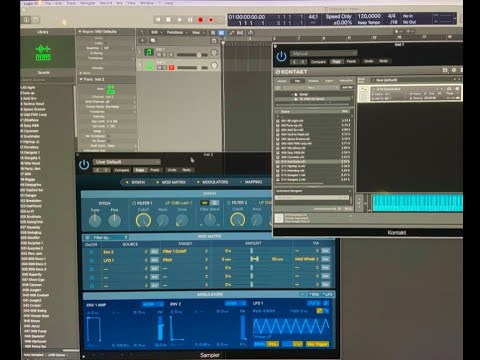Open the View menu in tracks area
The height and width of the screenshot is (360, 480).
tap(197, 32)
